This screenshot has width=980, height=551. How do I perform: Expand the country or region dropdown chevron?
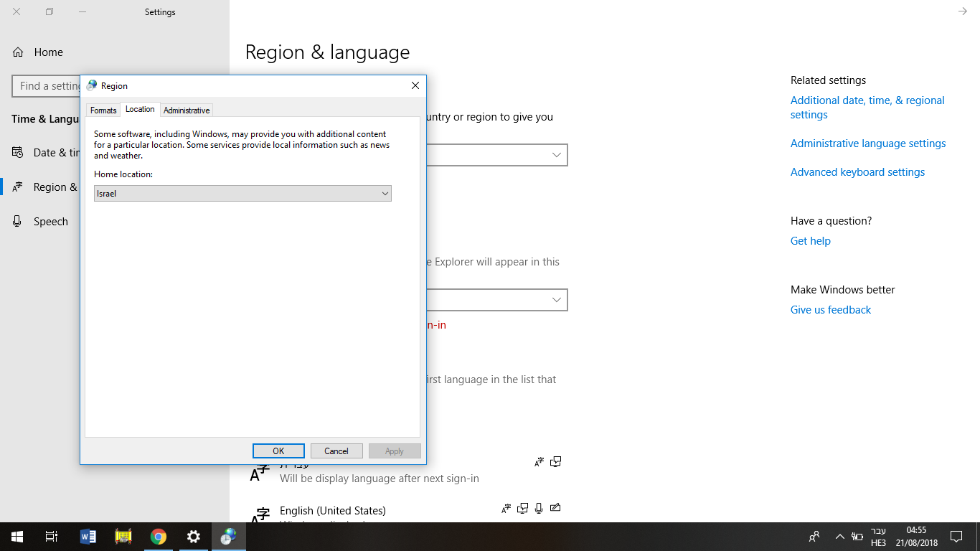(557, 155)
